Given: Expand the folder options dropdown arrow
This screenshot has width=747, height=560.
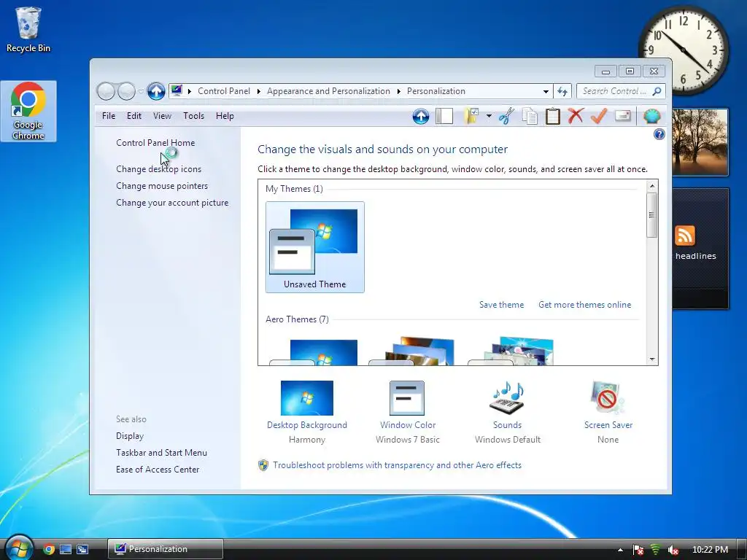Looking at the screenshot, I should point(489,116).
